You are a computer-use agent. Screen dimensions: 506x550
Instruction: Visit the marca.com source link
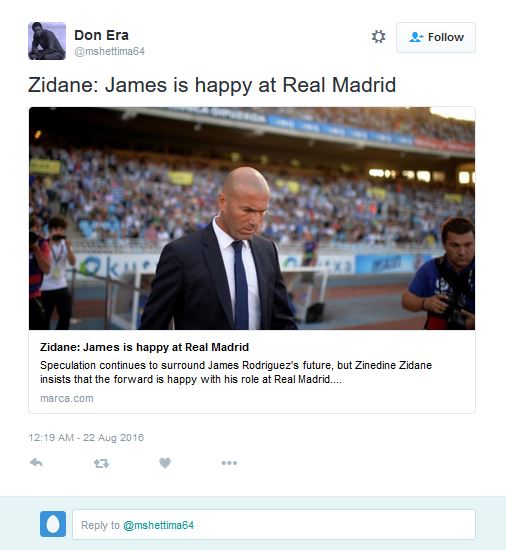pyautogui.click(x=67, y=398)
